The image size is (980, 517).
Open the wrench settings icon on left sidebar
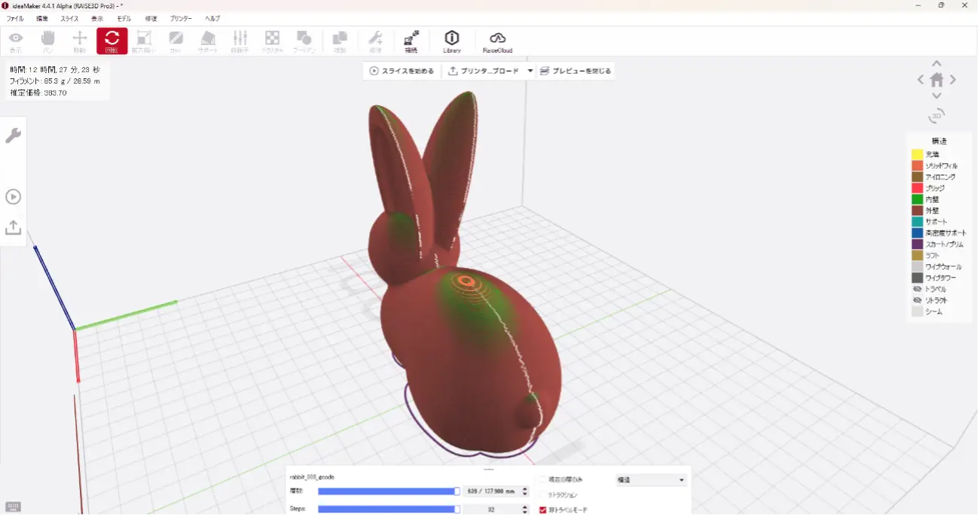(x=13, y=136)
